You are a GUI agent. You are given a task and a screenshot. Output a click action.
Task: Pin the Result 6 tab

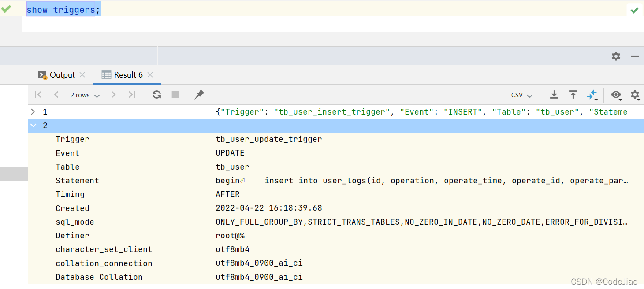199,94
